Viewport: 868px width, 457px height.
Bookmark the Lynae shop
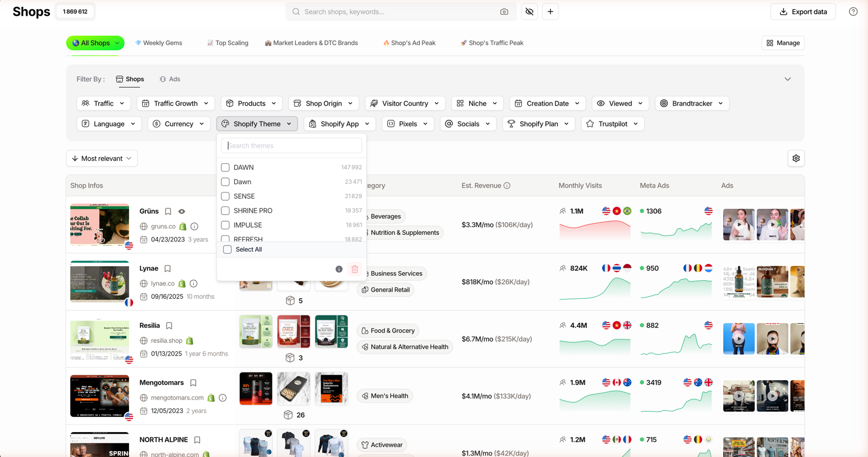168,268
